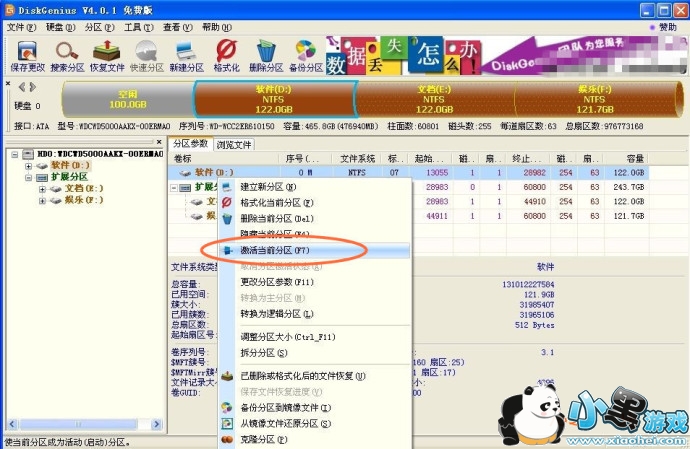Choose 克隆分区 menu entry
Screen dimensions: 690x449
315,439
